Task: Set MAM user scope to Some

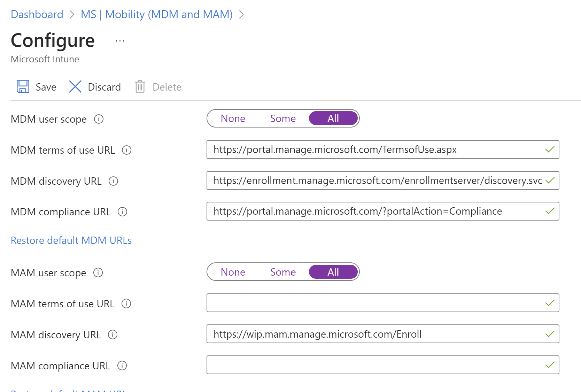Action: [283, 272]
